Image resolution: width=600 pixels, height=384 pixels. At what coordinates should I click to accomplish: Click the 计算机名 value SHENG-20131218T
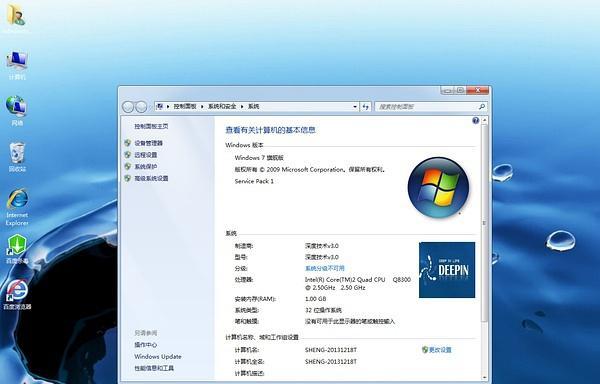point(331,350)
